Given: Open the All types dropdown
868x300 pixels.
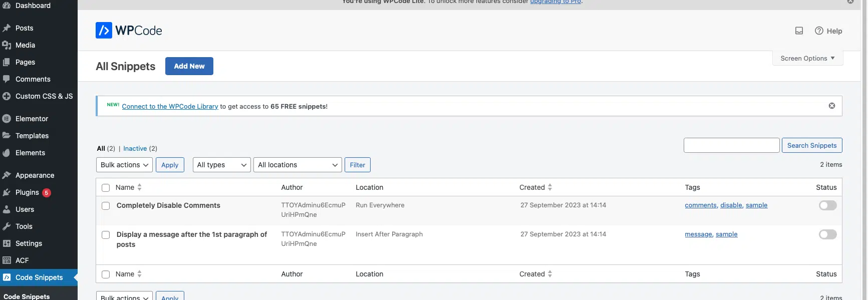Looking at the screenshot, I should pos(222,165).
